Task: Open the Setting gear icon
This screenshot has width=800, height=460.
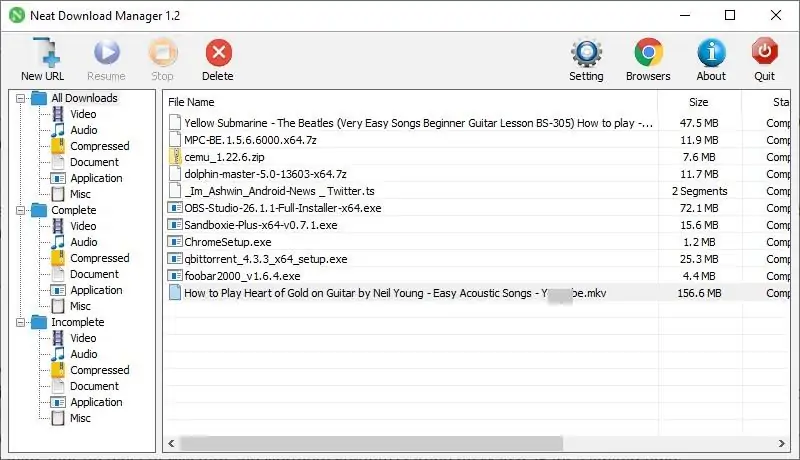Action: (587, 53)
